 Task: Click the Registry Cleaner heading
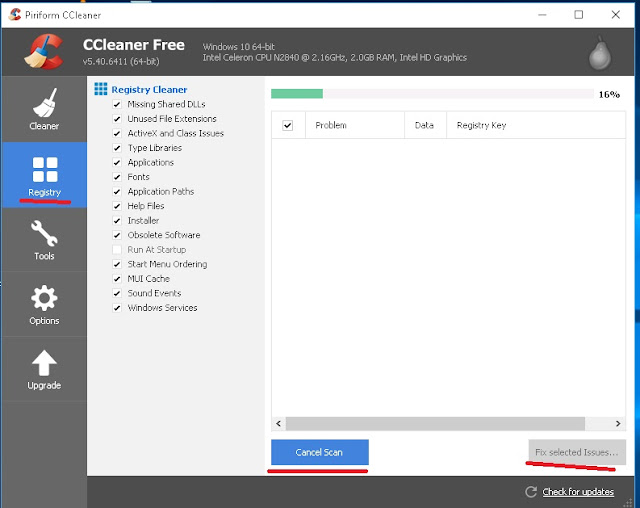(x=149, y=89)
